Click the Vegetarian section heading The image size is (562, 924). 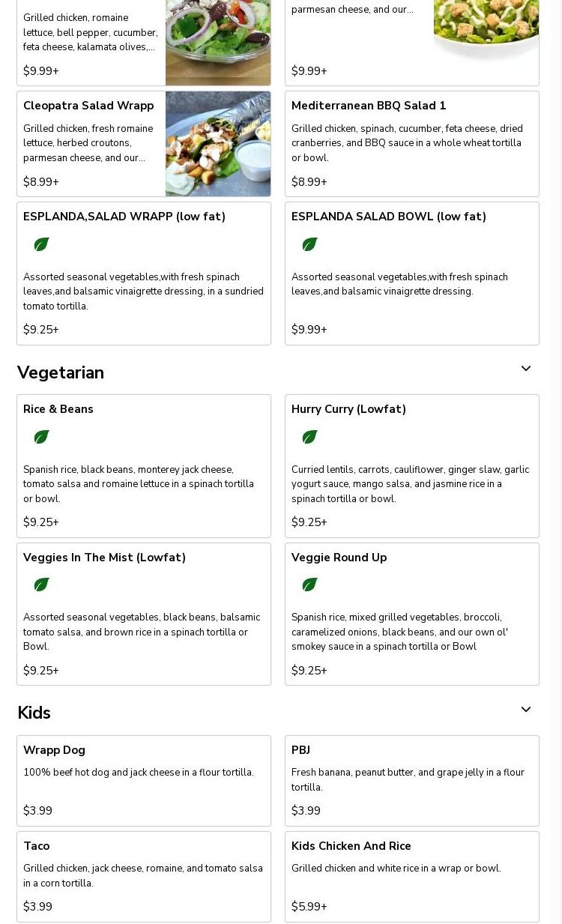coord(61,372)
